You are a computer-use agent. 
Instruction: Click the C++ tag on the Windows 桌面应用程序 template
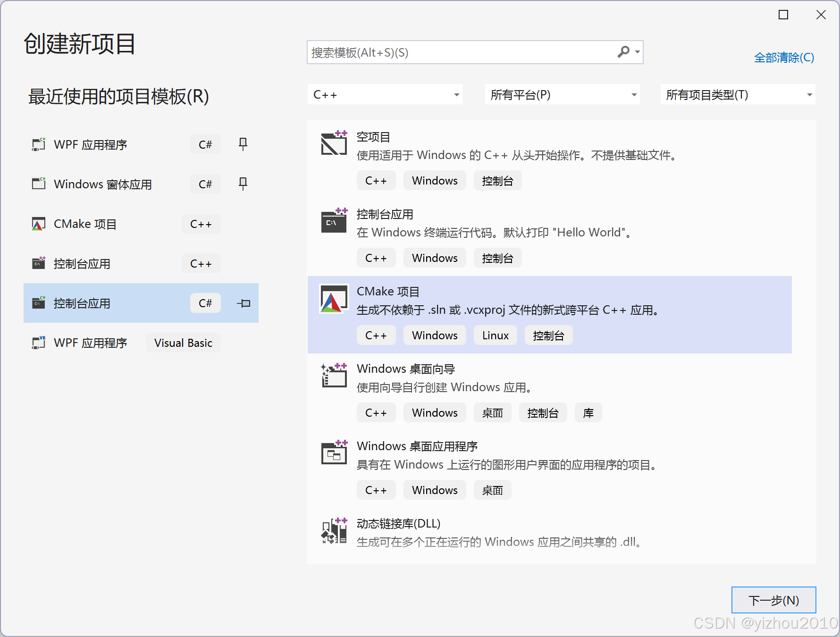(376, 490)
